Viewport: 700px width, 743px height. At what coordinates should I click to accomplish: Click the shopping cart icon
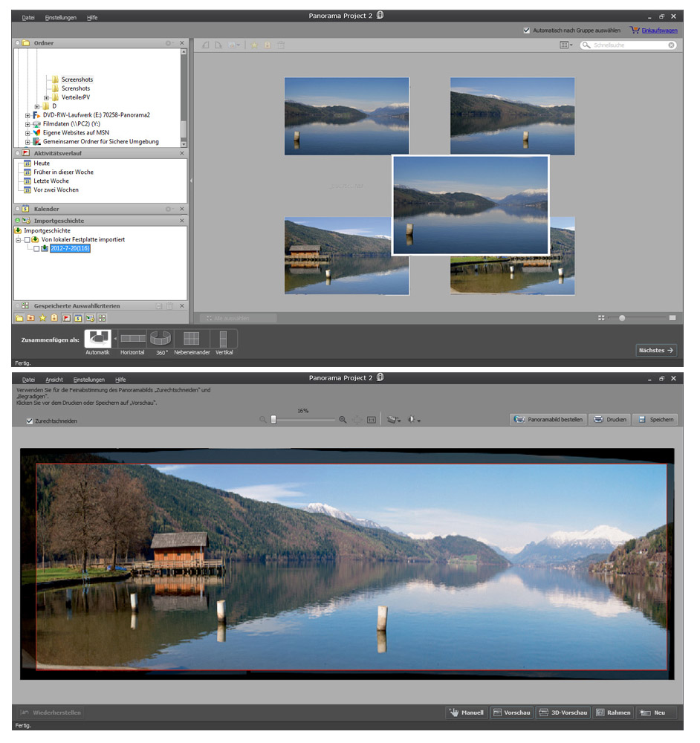[635, 30]
